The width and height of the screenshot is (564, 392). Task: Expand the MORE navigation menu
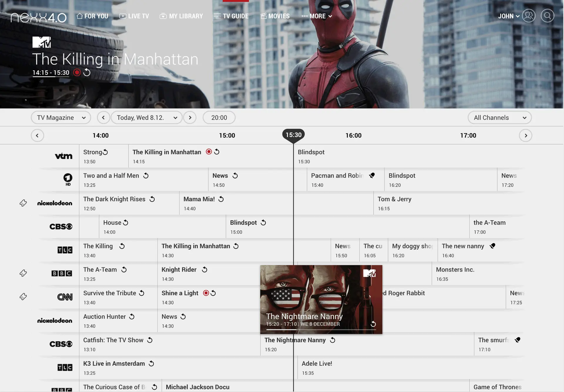coord(317,16)
